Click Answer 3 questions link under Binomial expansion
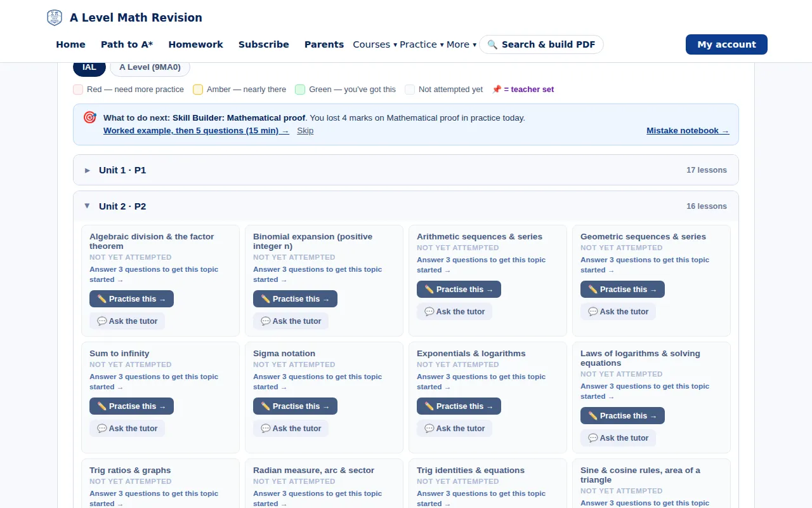The height and width of the screenshot is (508, 812). [x=317, y=274]
